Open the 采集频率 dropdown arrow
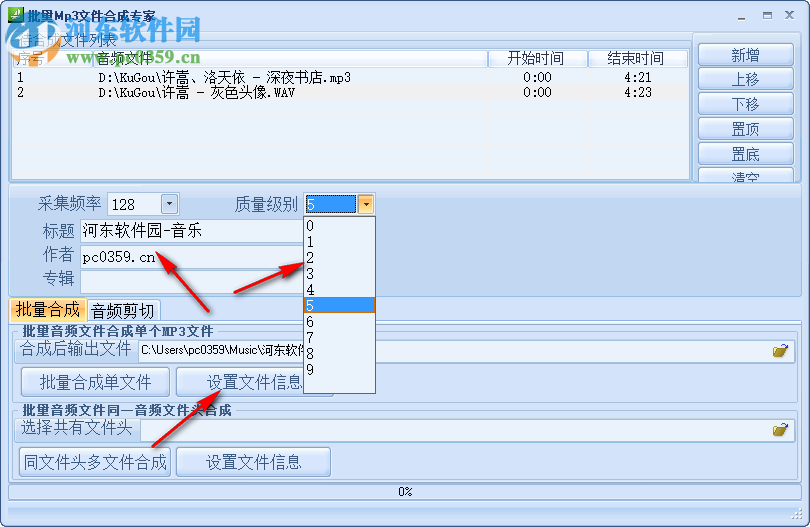The height and width of the screenshot is (527, 810). [169, 204]
